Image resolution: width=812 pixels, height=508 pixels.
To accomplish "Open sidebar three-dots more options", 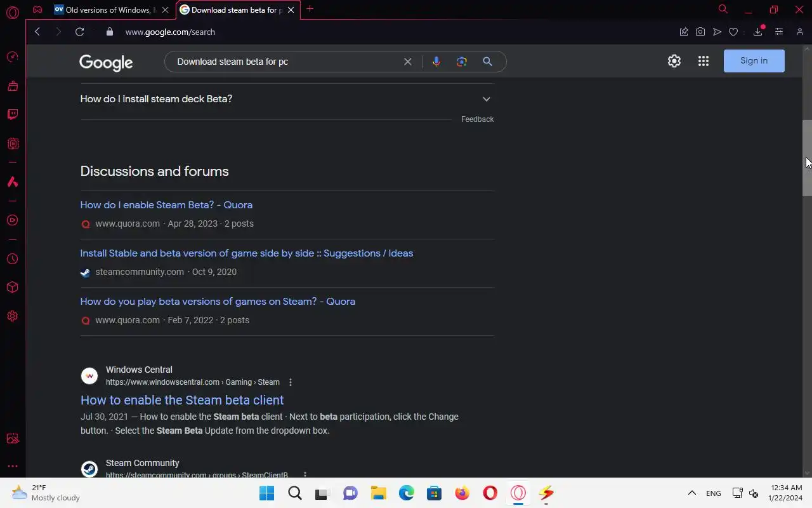I will (12, 466).
